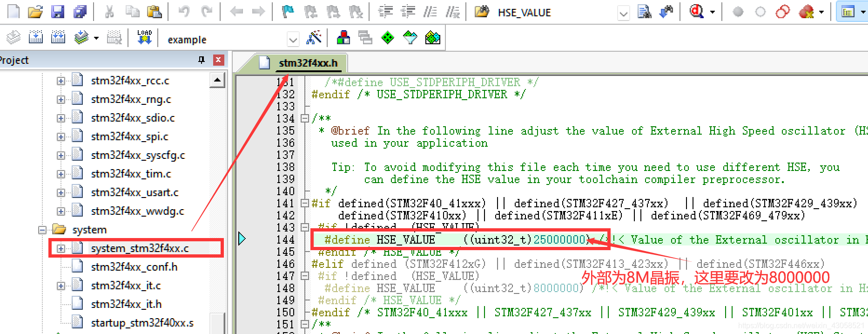Open the example target dropdown arrow
Viewport: 868px width, 334px height.
[293, 40]
